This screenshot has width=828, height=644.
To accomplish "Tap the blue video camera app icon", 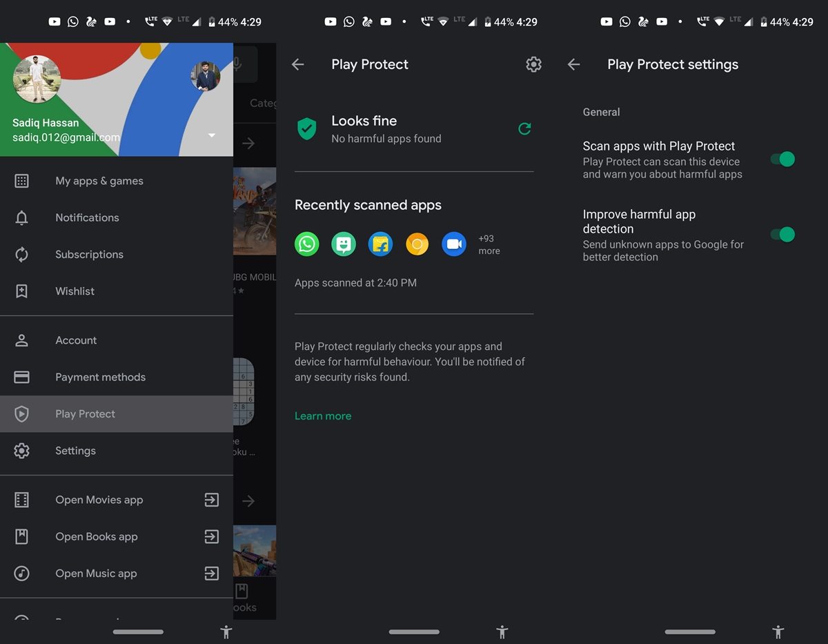I will click(x=453, y=244).
